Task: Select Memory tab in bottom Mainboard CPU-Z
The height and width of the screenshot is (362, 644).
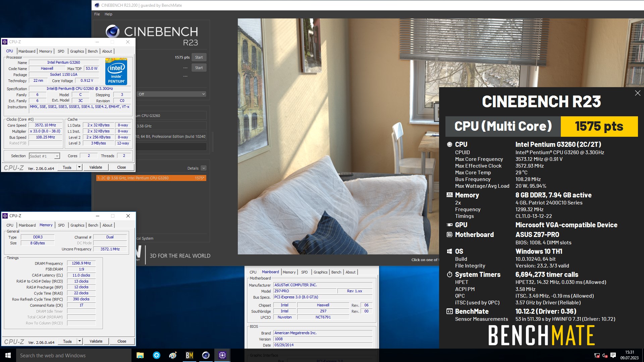Action: (x=289, y=272)
